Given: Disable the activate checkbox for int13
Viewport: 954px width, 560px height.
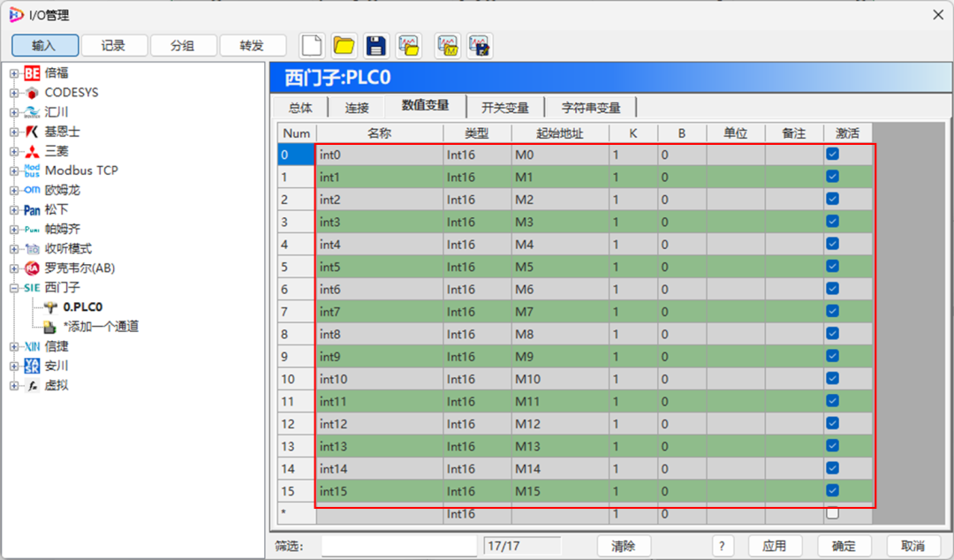Looking at the screenshot, I should click(x=832, y=445).
